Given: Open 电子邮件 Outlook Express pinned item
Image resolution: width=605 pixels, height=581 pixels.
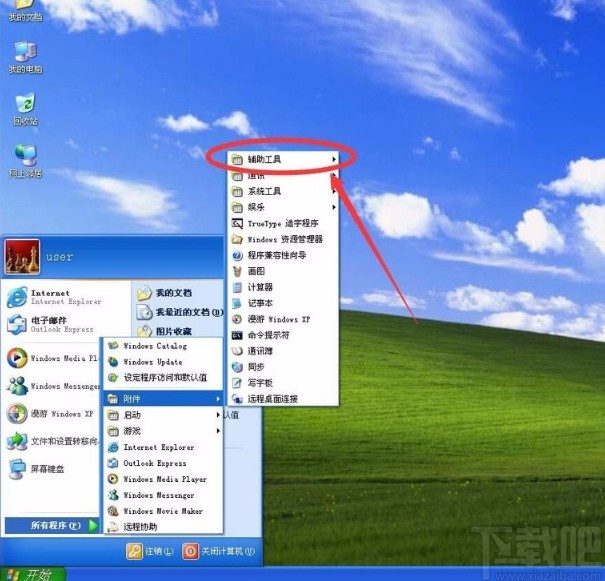Looking at the screenshot, I should click(50, 324).
